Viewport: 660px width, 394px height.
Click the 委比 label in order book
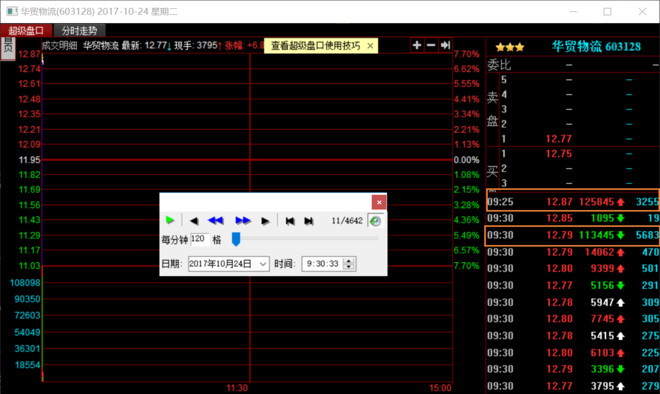click(499, 65)
